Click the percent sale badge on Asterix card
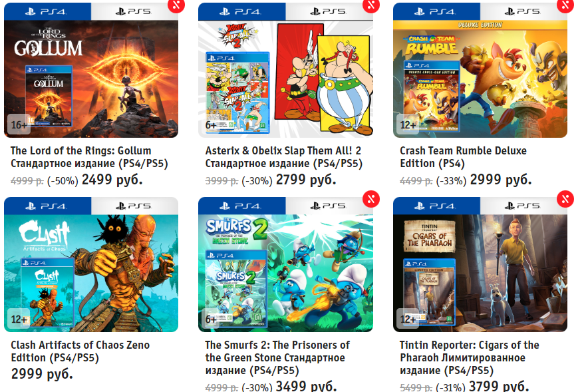The image size is (588, 392). 371,5
